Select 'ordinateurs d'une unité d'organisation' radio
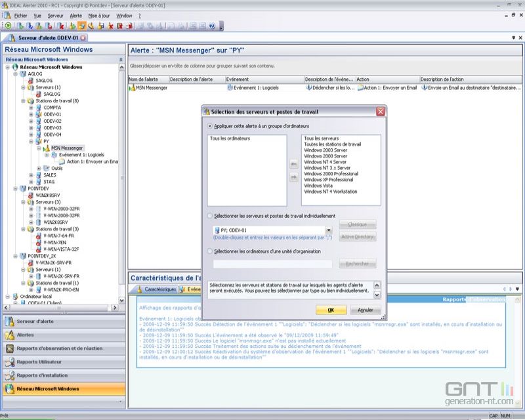This screenshot has height=420, width=525. pyautogui.click(x=209, y=251)
